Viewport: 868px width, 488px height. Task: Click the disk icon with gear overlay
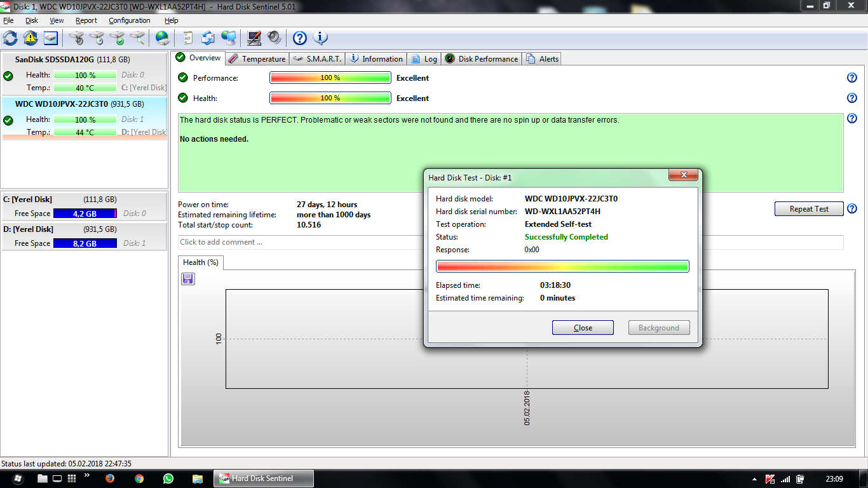click(76, 38)
